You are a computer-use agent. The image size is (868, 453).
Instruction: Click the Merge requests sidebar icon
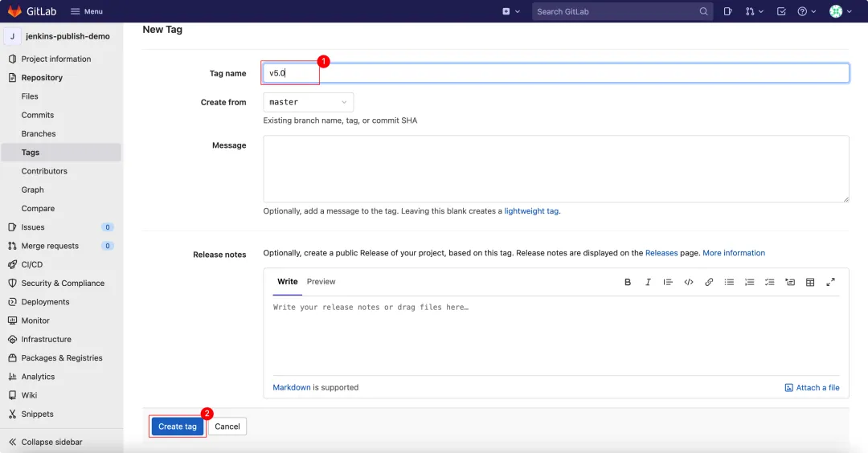pyautogui.click(x=12, y=246)
